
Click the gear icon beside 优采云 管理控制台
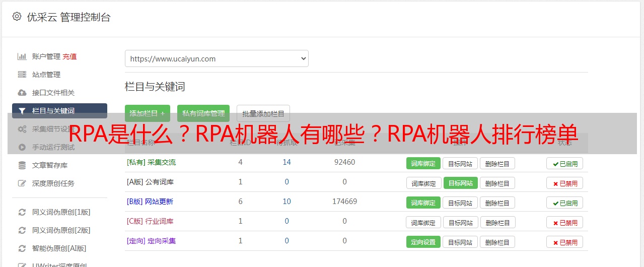coord(17,17)
